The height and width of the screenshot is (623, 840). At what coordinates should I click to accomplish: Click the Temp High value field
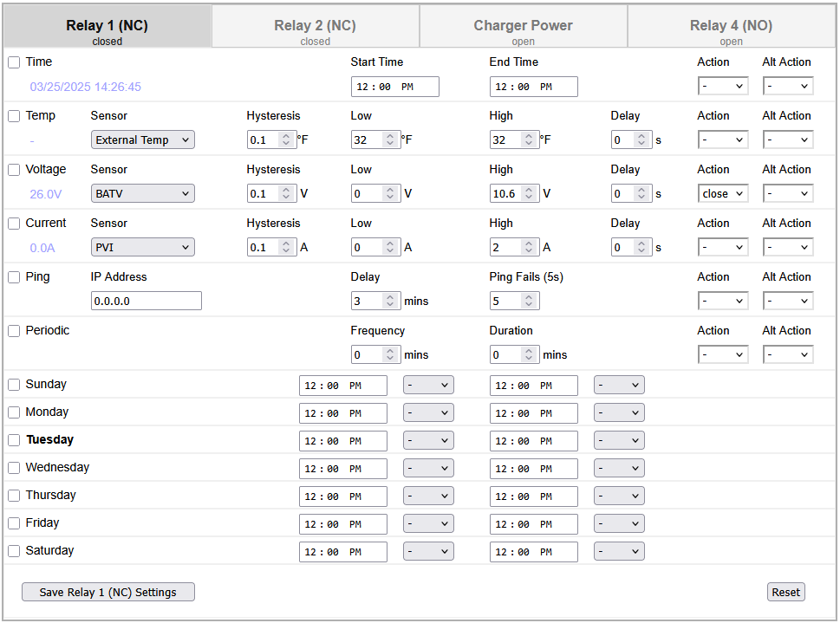tap(514, 140)
